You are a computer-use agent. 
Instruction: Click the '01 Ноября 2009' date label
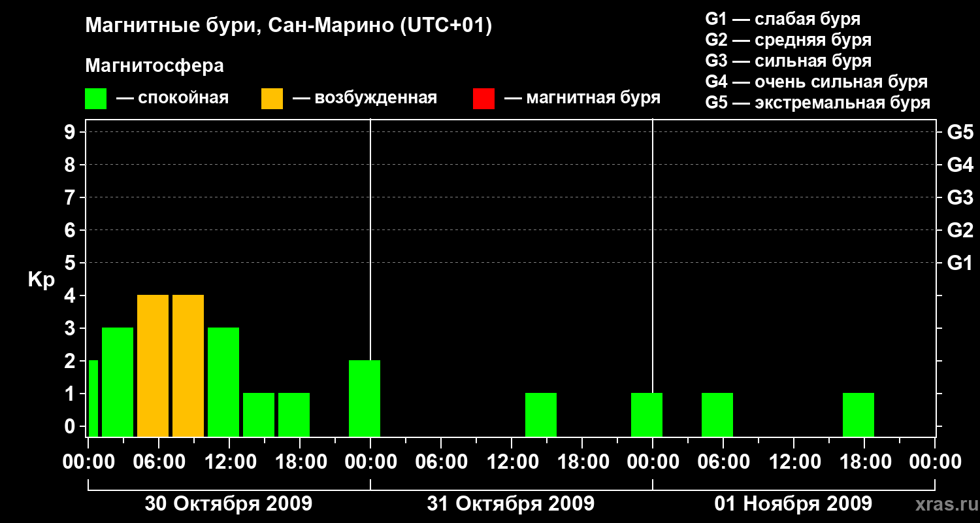point(793,504)
